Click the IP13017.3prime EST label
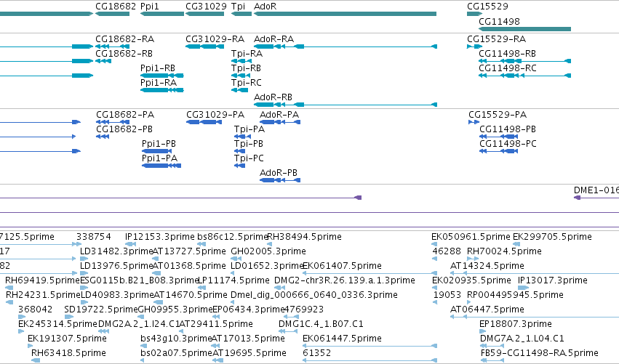Screen dimensions: 619x364 [553, 280]
